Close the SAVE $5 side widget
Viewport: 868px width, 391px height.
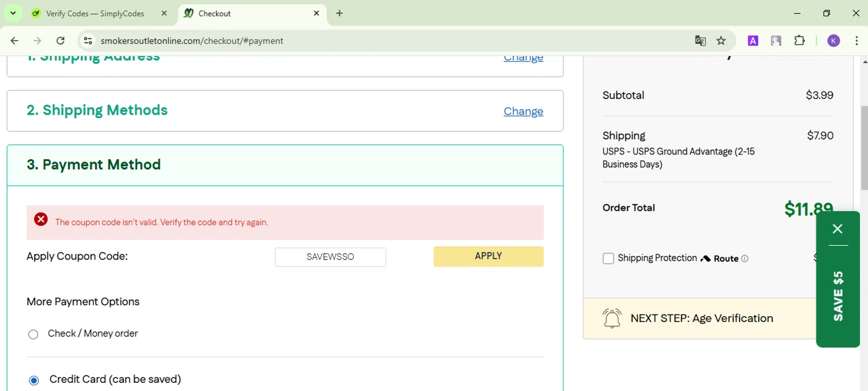(837, 229)
